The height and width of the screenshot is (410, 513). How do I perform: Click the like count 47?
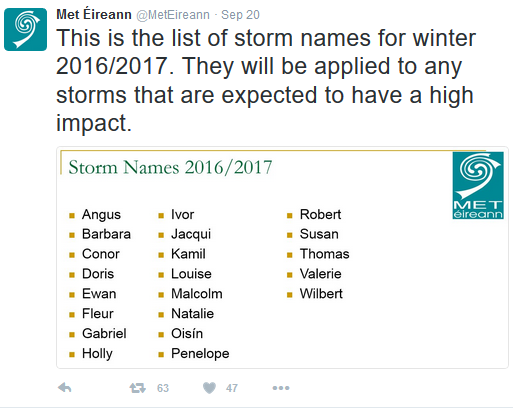232,388
